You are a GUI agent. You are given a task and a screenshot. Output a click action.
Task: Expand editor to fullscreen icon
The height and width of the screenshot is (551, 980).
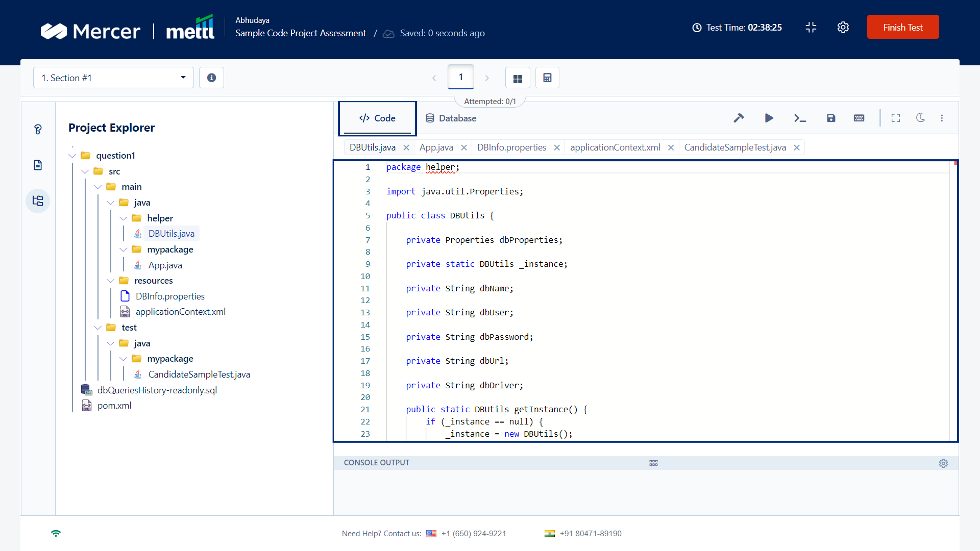(896, 118)
